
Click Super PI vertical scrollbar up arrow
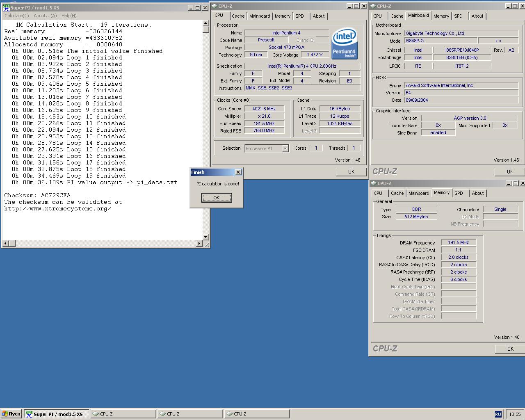click(206, 23)
